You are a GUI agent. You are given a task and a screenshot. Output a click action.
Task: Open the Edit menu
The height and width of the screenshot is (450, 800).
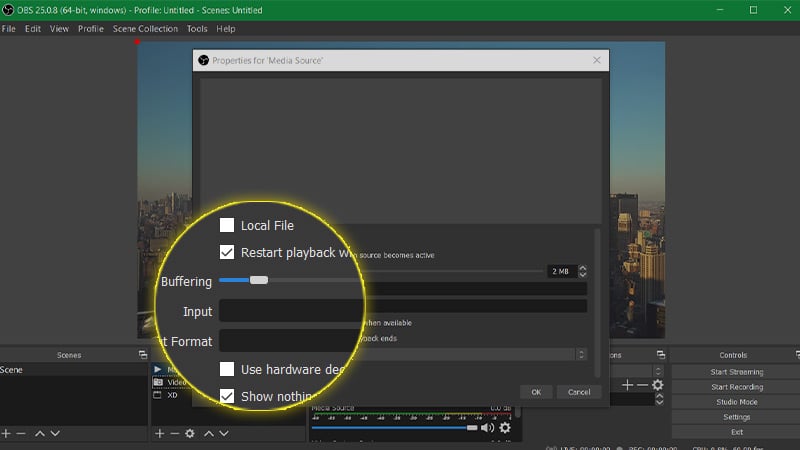33,29
